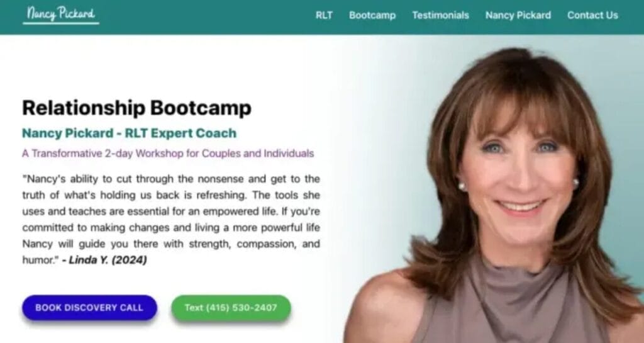
Task: Open the RLT menu item
Action: tap(324, 15)
